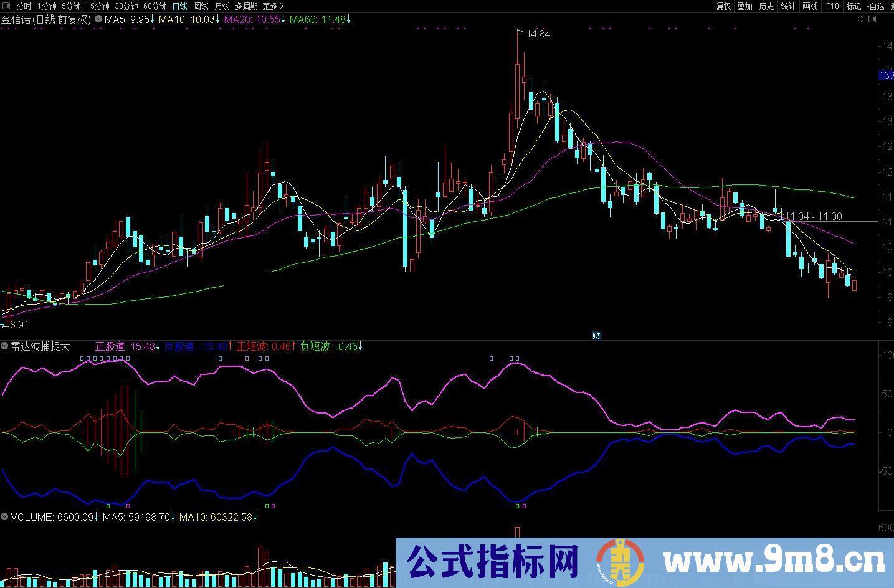The width and height of the screenshot is (894, 588).
Task: Switch to 分时 intraday view
Action: [23, 6]
